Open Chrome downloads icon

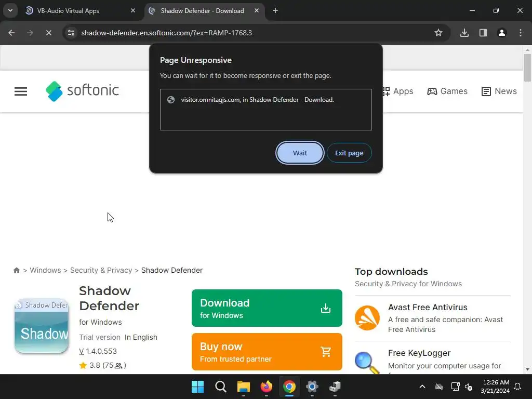[464, 33]
